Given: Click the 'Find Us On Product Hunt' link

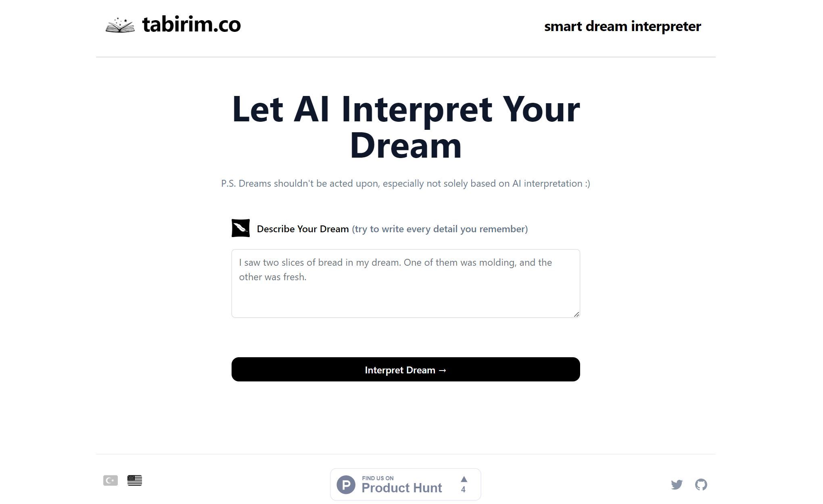Looking at the screenshot, I should pyautogui.click(x=405, y=484).
